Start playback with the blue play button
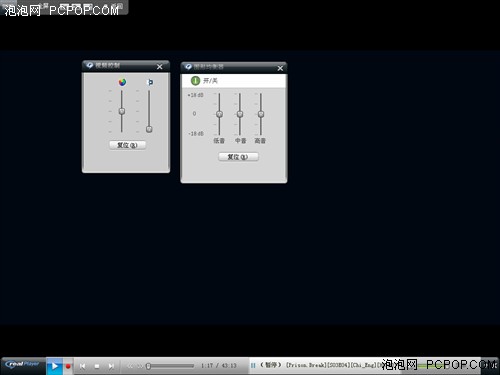 point(54,366)
